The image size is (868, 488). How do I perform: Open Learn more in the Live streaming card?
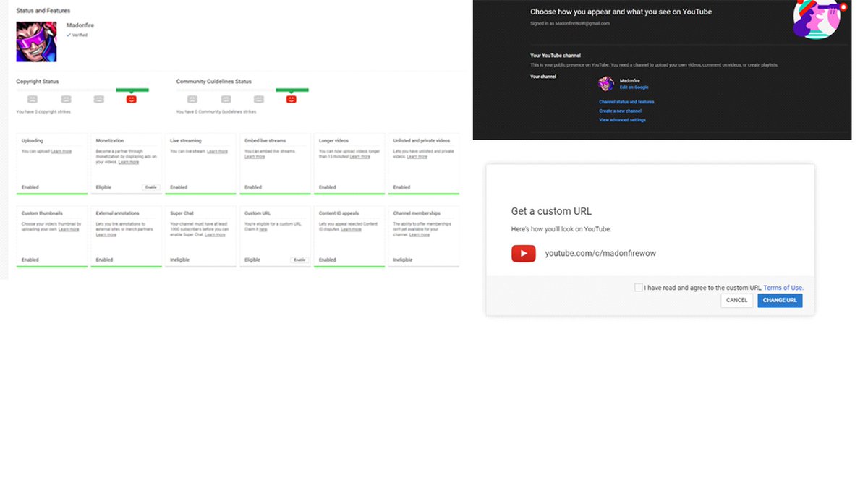(x=217, y=151)
